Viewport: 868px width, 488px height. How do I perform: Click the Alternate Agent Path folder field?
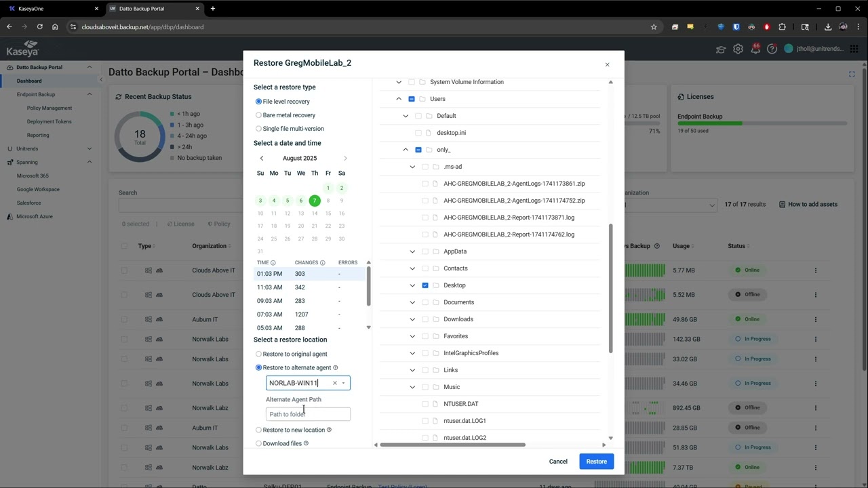(x=308, y=414)
